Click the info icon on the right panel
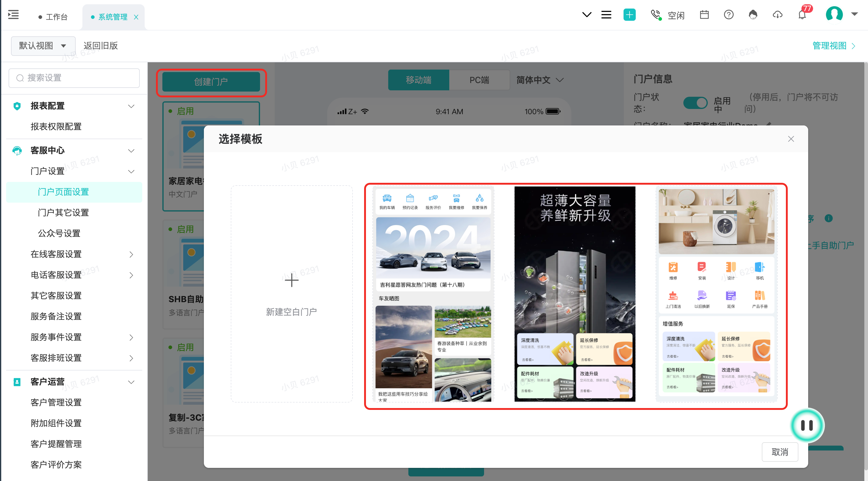868x481 pixels. [x=829, y=219]
